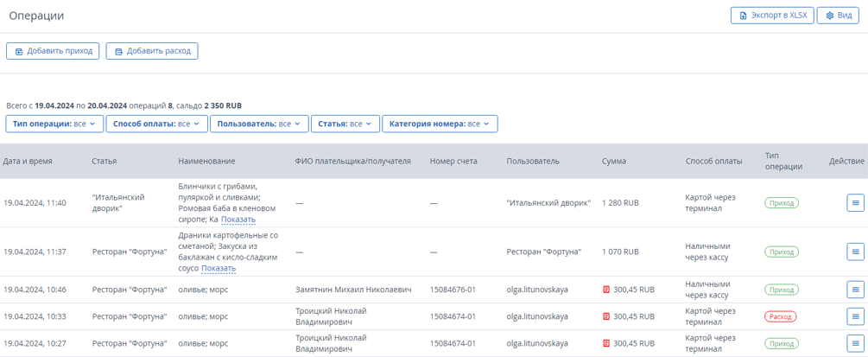Click ФИО плательщика/получателя column header
Screen dimensions: 868x357
pyautogui.click(x=352, y=162)
